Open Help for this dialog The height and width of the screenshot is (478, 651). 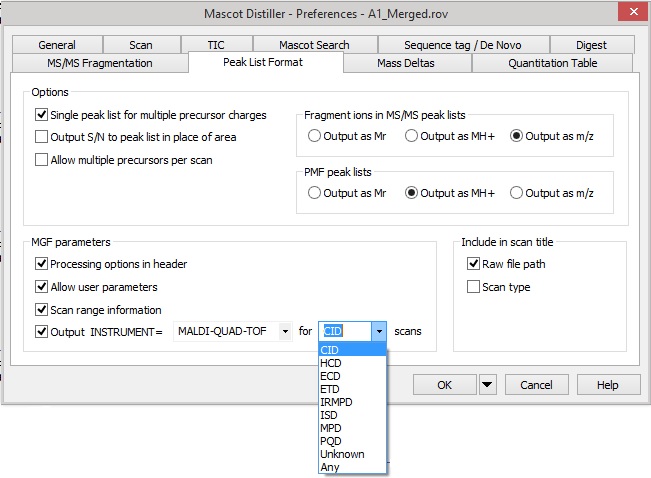608,385
